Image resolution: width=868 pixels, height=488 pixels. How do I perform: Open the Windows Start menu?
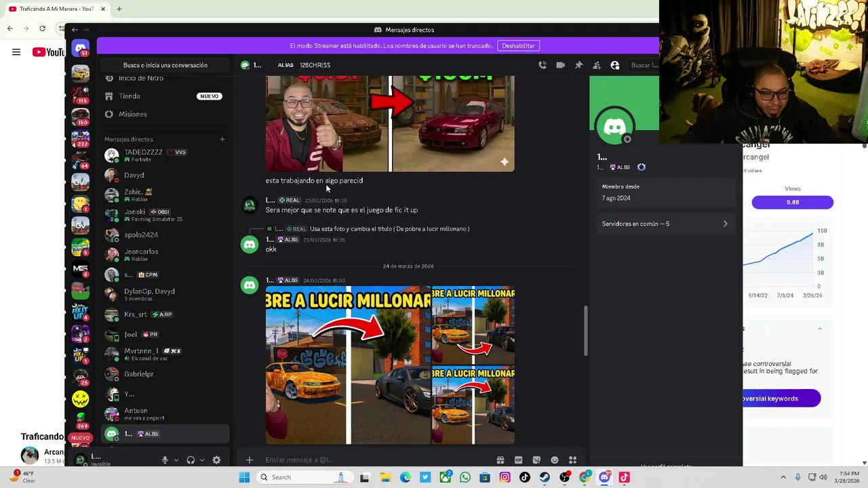[x=244, y=477]
